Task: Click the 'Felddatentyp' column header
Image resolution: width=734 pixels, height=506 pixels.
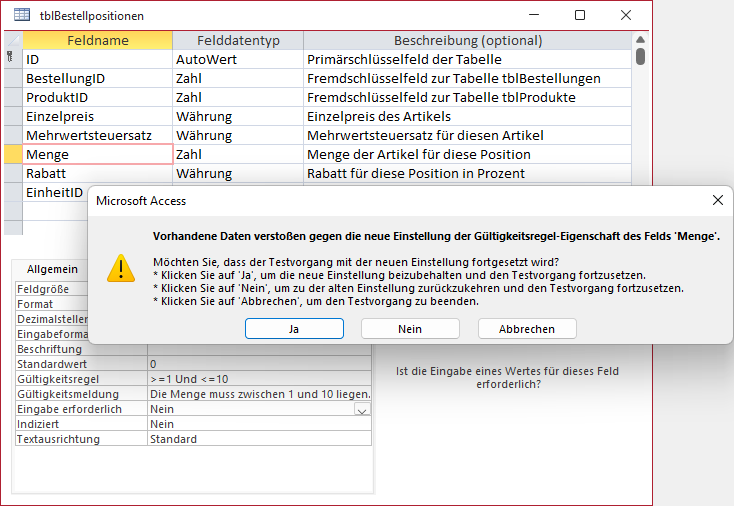Action: point(237,41)
